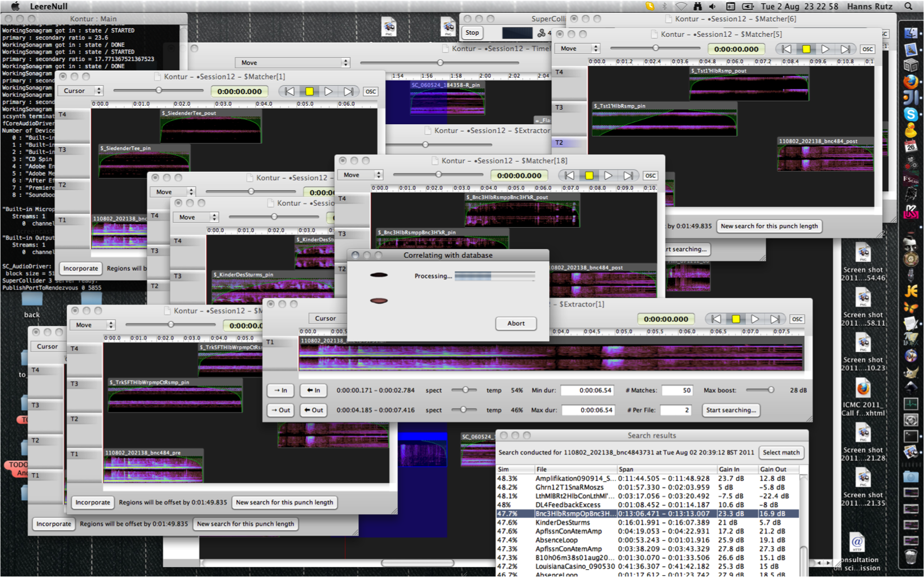Open the LeereNull application menu
924x577 pixels.
[49, 6]
